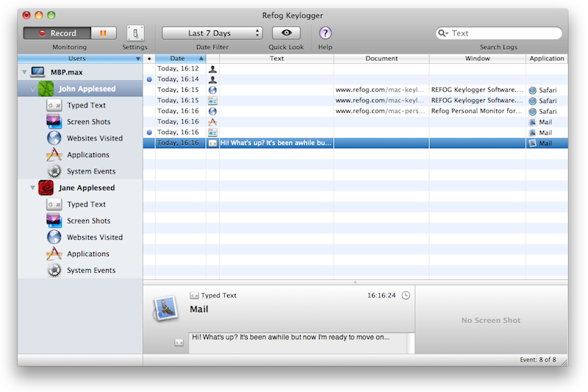The height and width of the screenshot is (392, 588).
Task: Open John Appleseed's System Events gear
Action: 54,171
